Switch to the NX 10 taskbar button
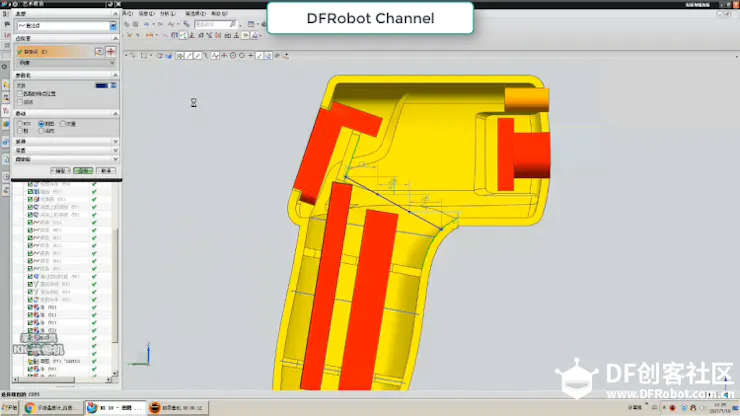 click(x=115, y=408)
